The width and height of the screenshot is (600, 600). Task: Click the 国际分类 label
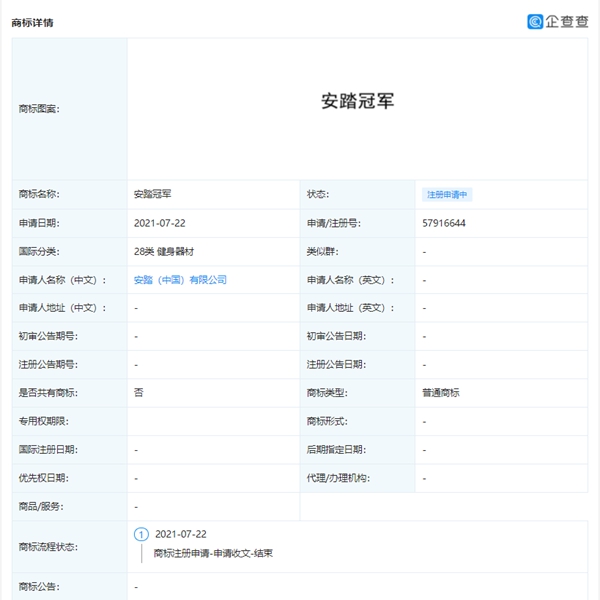click(39, 252)
